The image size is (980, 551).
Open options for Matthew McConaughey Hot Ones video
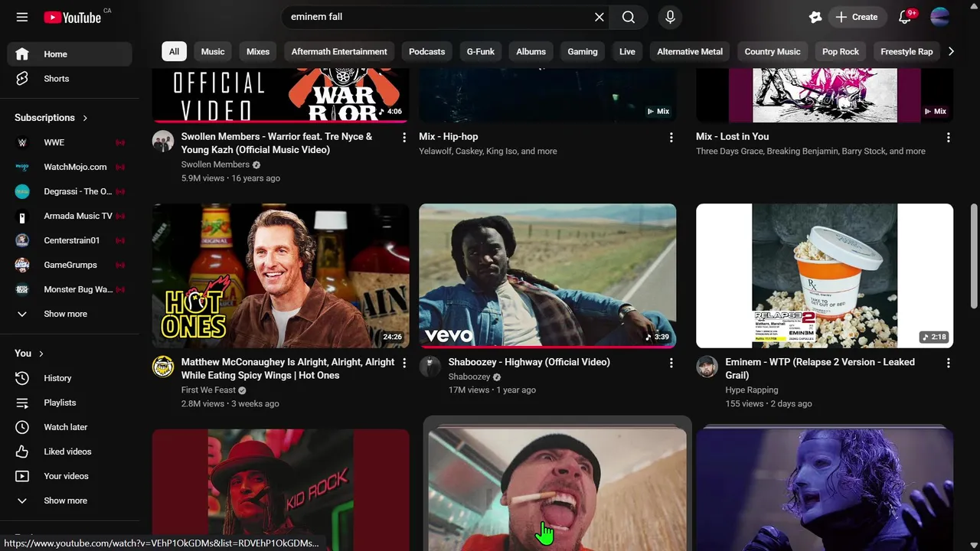click(404, 363)
